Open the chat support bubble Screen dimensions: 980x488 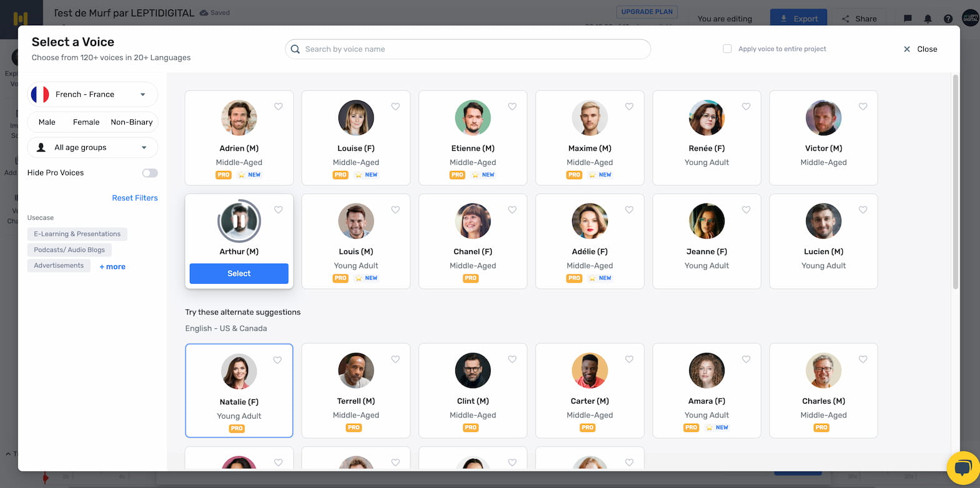click(963, 468)
